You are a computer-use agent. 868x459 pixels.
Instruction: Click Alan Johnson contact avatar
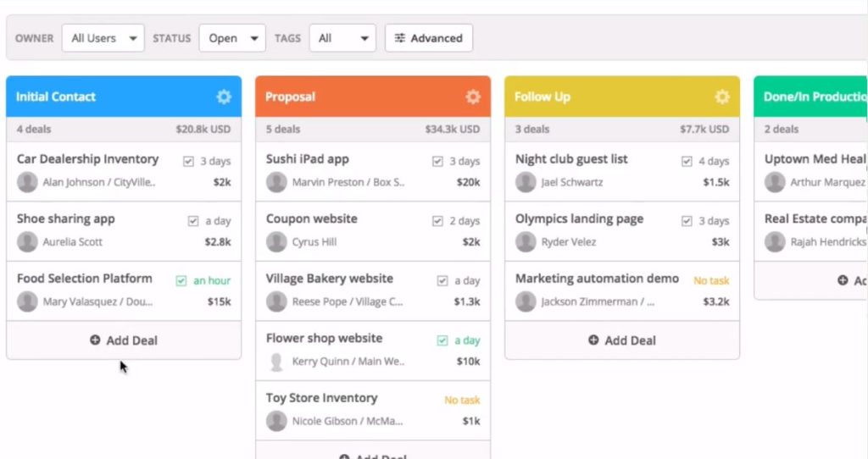point(27,182)
